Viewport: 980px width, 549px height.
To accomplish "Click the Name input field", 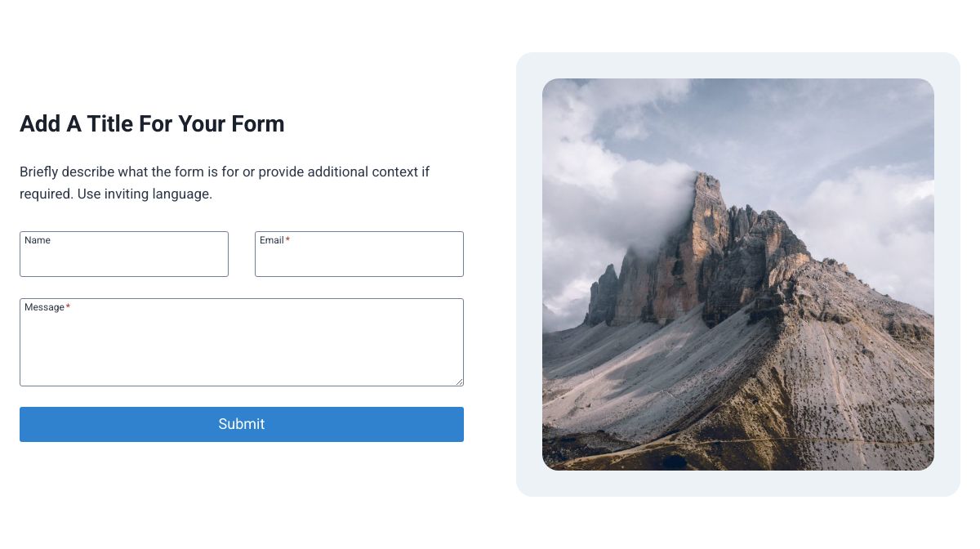I will pyautogui.click(x=124, y=260).
